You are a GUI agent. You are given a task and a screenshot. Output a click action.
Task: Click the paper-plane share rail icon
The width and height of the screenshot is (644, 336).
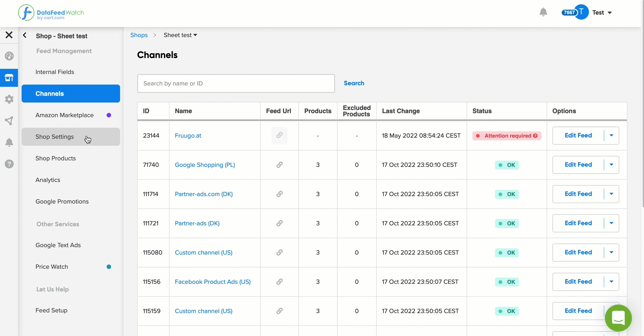coord(9,121)
